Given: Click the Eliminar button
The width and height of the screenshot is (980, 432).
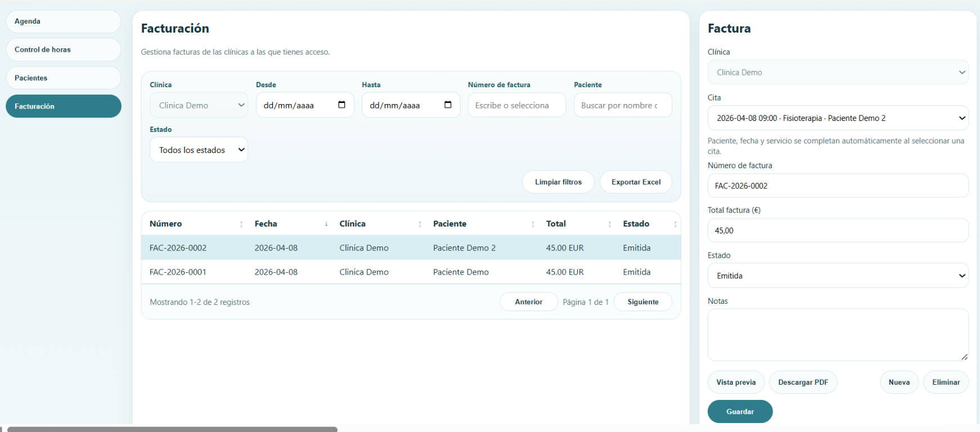Looking at the screenshot, I should [x=946, y=382].
